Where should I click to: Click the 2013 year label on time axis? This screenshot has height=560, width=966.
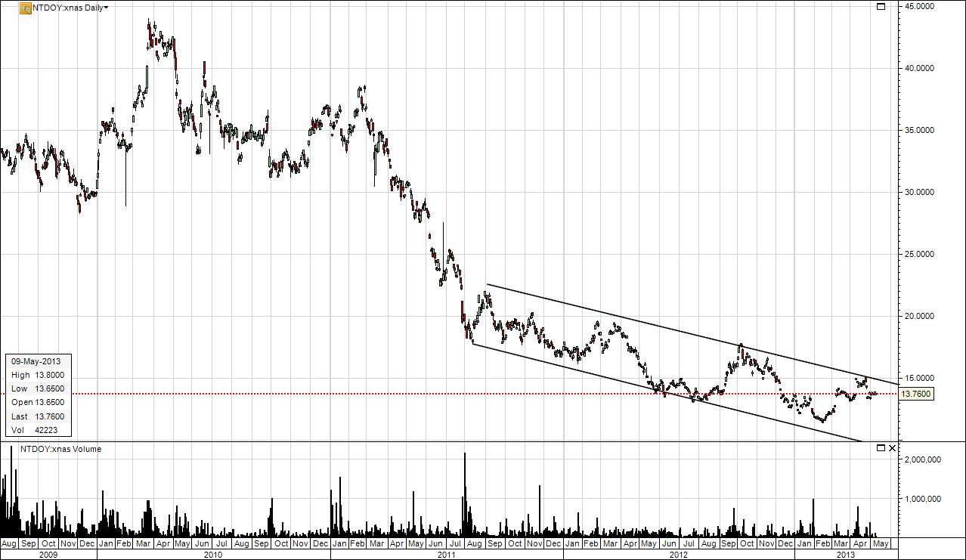(x=845, y=554)
